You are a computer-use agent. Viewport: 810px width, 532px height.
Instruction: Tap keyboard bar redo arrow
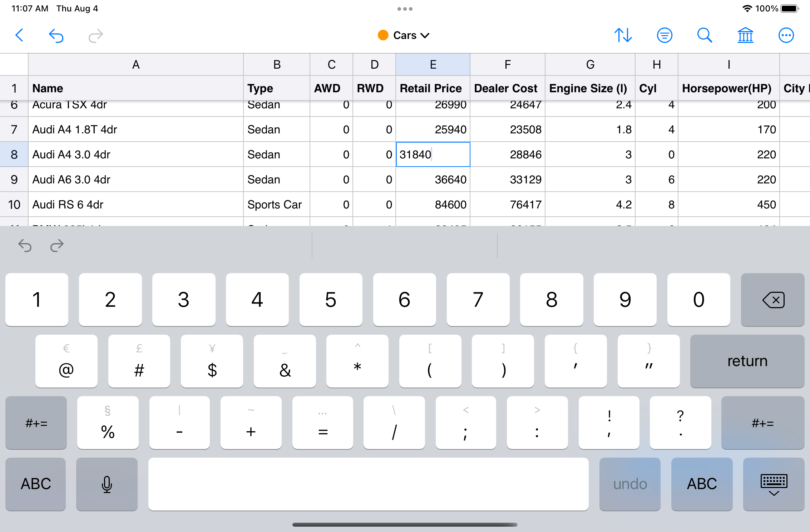point(57,246)
